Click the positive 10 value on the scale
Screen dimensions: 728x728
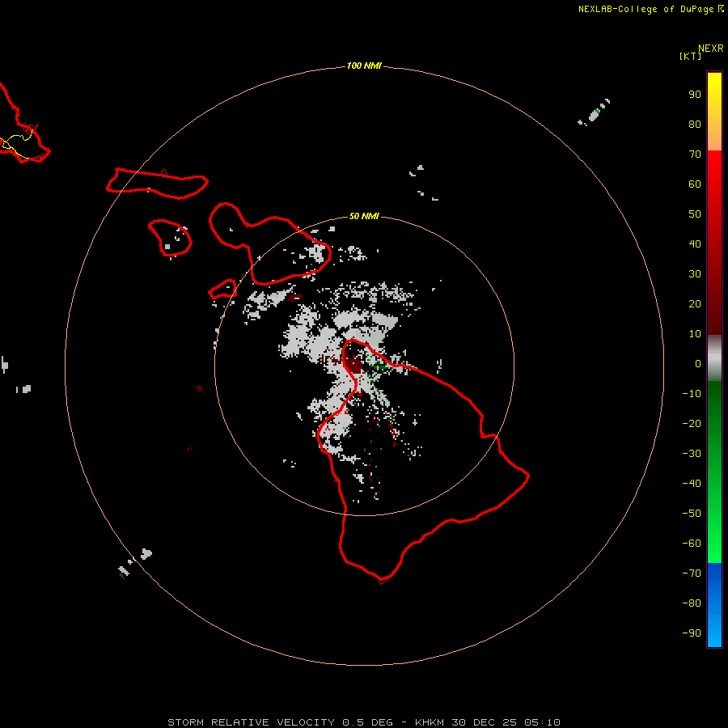pyautogui.click(x=695, y=334)
